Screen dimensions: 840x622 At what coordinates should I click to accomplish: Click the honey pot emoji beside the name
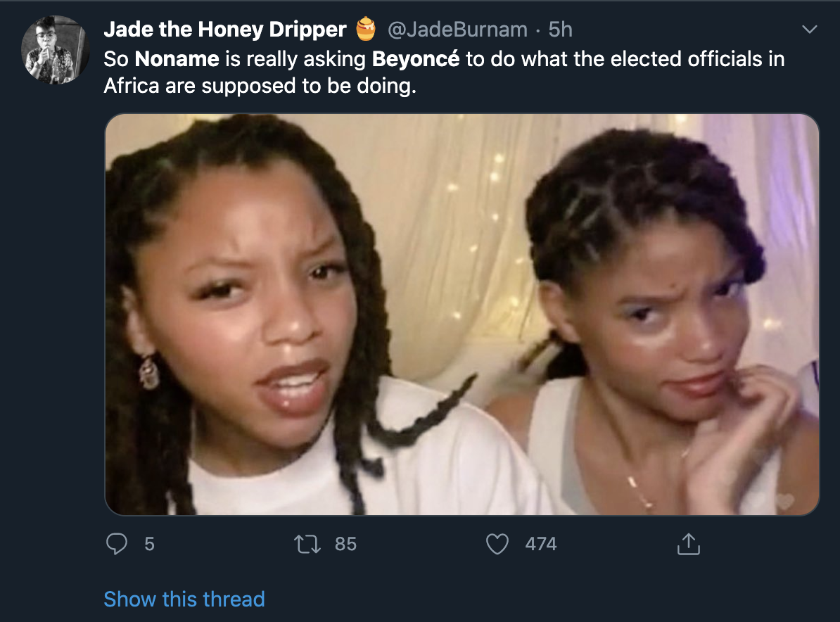365,29
